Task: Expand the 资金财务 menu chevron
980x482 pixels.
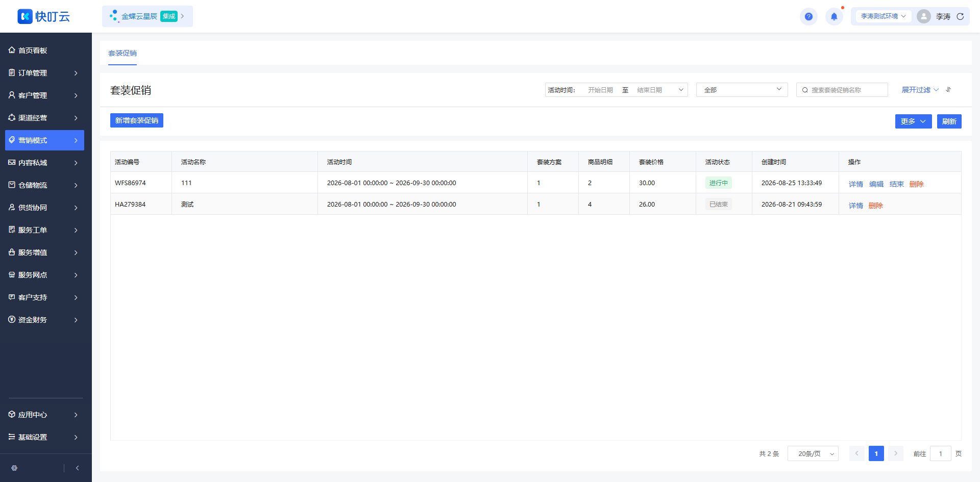Action: pos(76,320)
